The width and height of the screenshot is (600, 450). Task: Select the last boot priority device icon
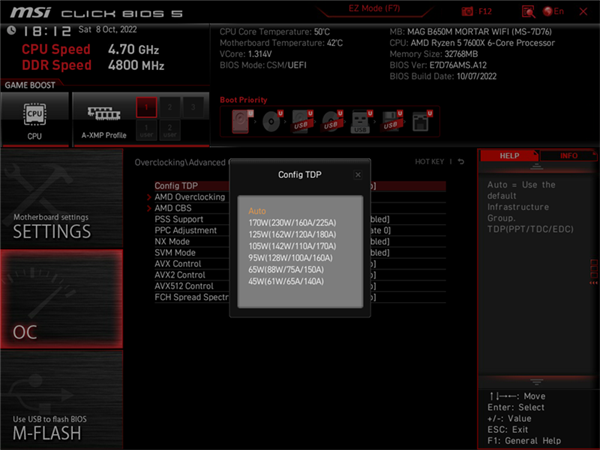tap(422, 122)
